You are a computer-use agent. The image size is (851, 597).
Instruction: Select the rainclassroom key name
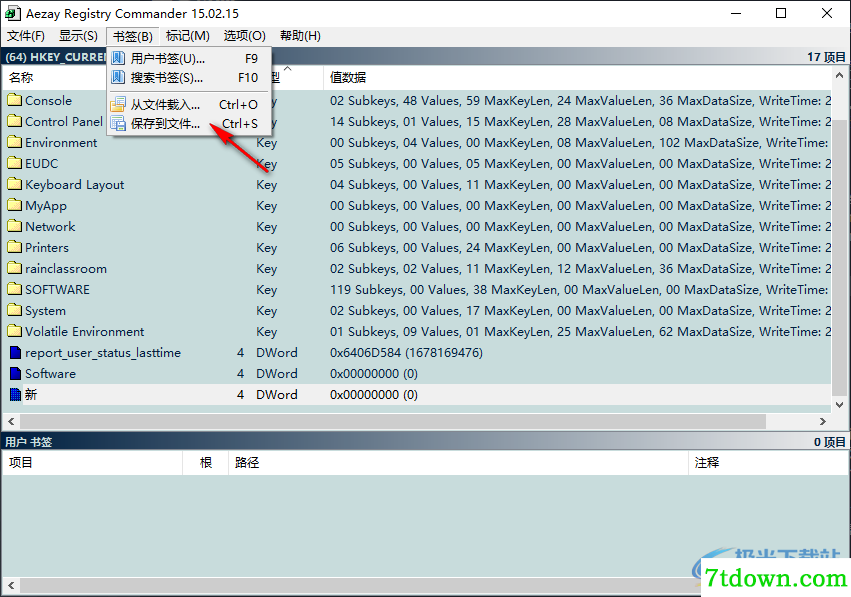click(x=66, y=269)
